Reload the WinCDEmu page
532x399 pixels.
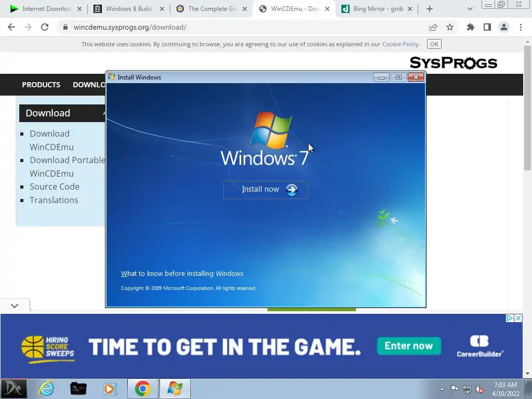[45, 27]
